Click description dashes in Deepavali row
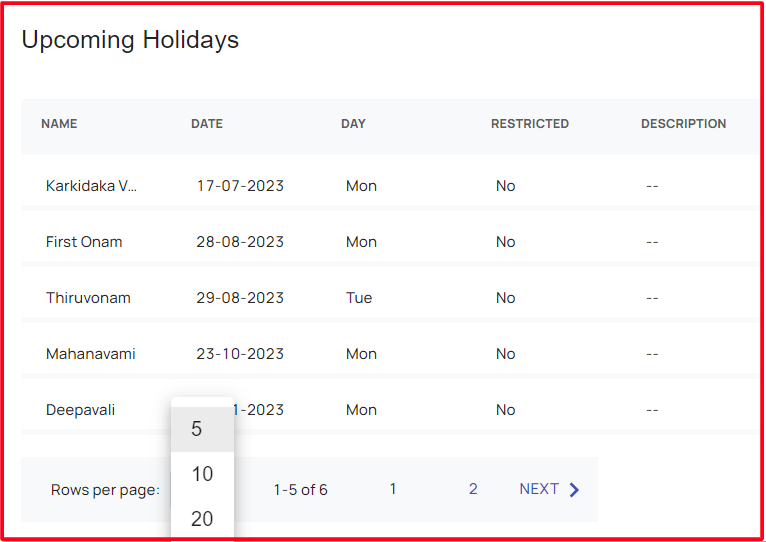The image size is (766, 542). 652,410
